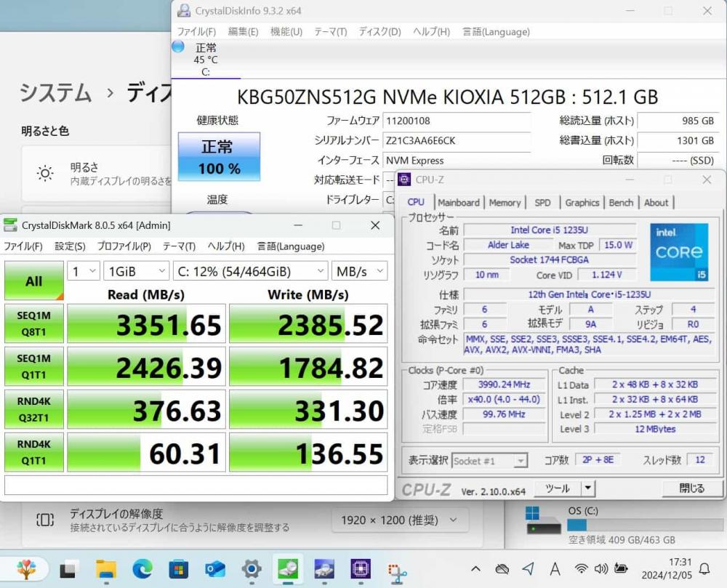
Task: Open CrystalDiskMark プロファイル(P) menu
Action: pos(124,246)
